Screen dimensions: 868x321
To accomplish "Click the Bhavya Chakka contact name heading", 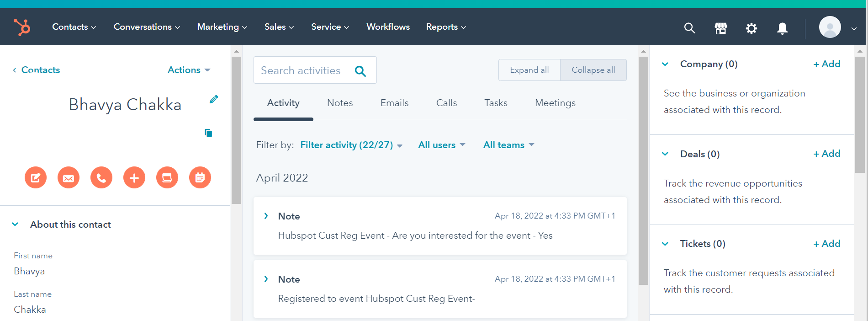I will pos(125,105).
